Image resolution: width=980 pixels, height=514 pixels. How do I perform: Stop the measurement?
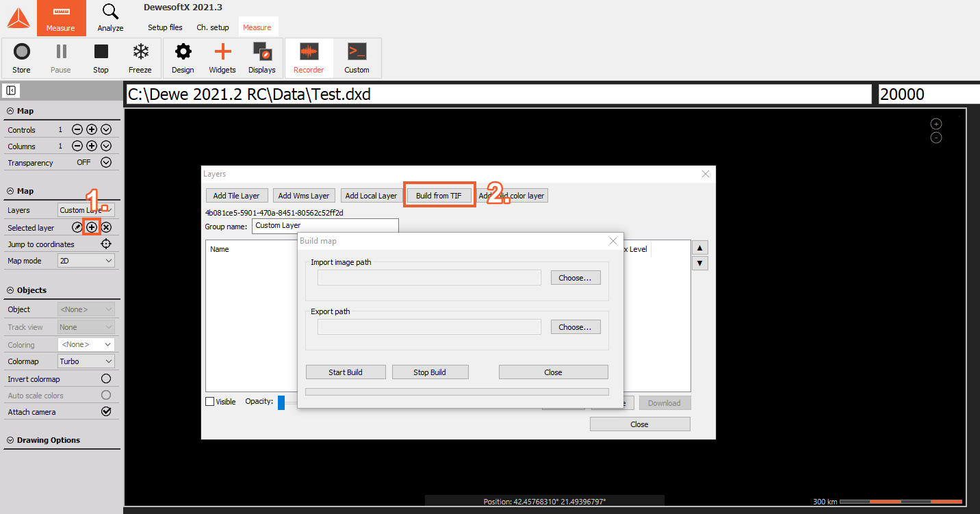101,58
